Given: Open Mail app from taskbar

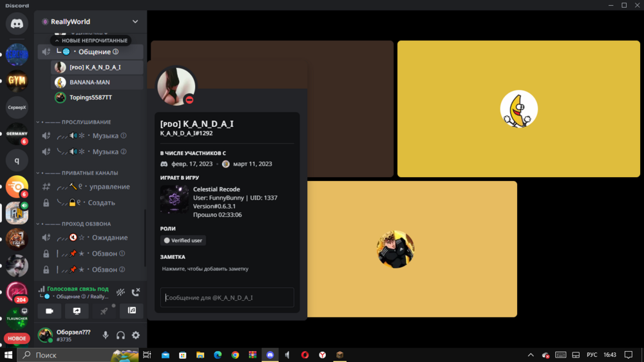Looking at the screenshot, I should tap(165, 355).
